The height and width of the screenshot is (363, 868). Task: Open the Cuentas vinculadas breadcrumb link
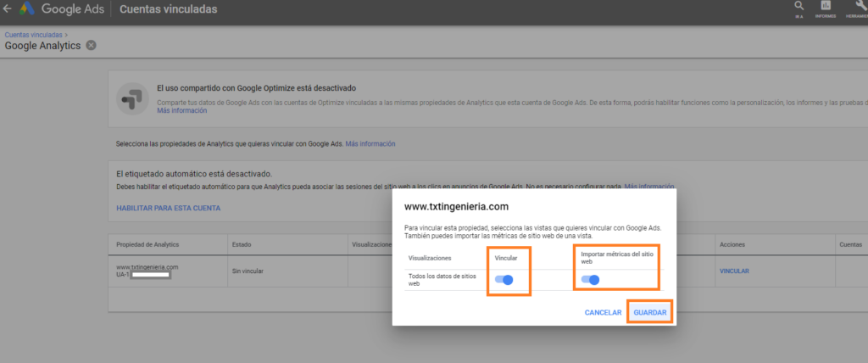click(34, 35)
